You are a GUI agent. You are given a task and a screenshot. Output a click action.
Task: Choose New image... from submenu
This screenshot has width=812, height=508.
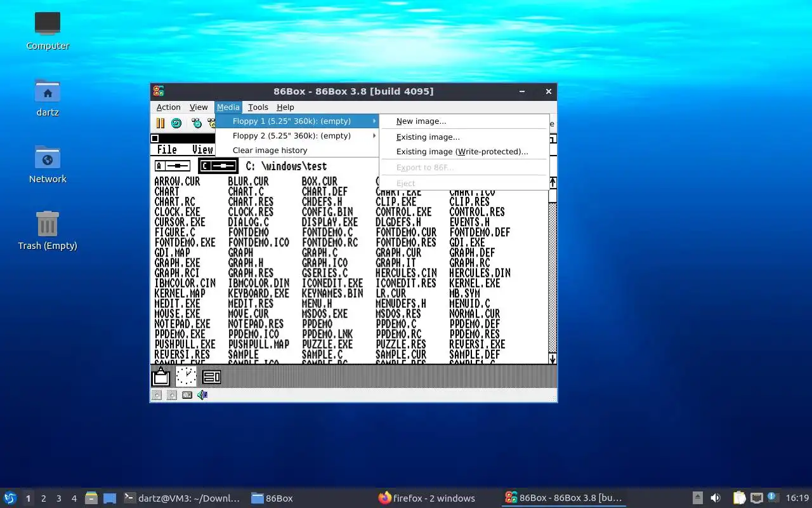click(464, 121)
